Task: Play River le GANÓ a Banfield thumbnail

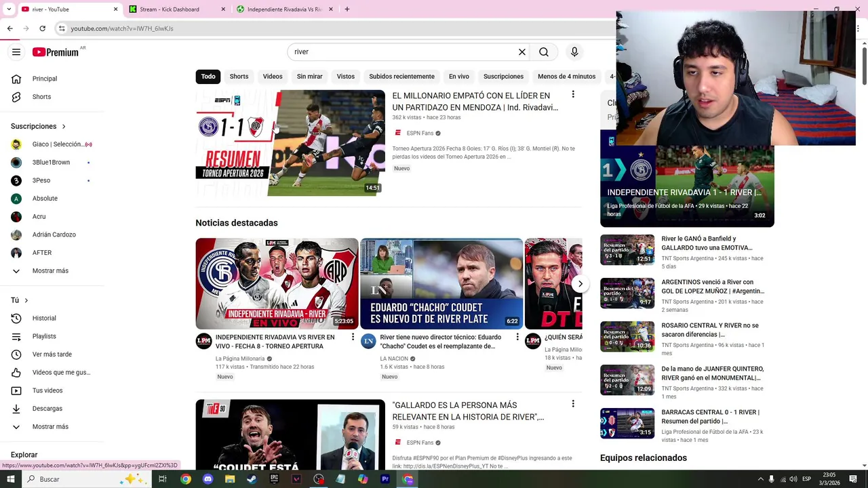Action: click(x=627, y=249)
